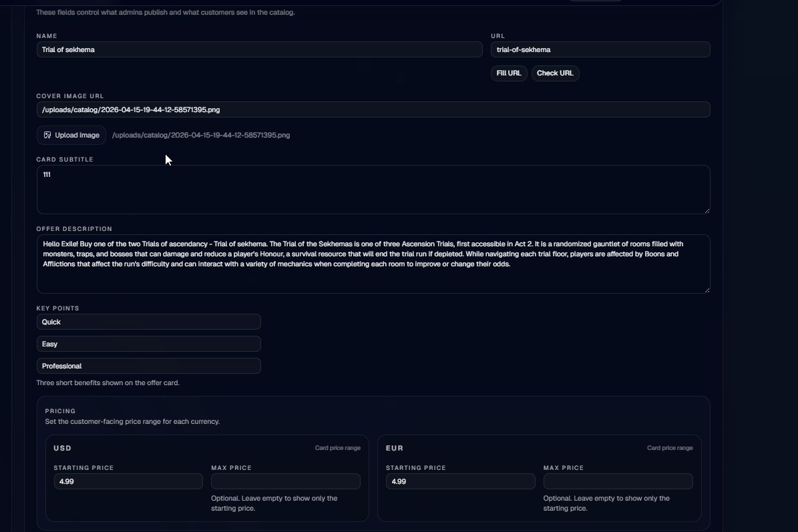The width and height of the screenshot is (798, 532).
Task: Click the EUR currency label
Action: [x=395, y=448]
